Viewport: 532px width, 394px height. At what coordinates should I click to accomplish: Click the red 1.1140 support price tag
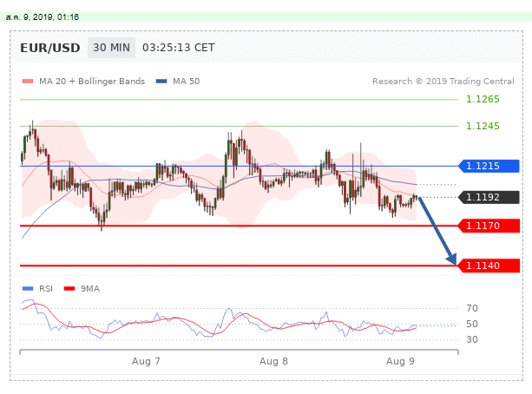[489, 266]
